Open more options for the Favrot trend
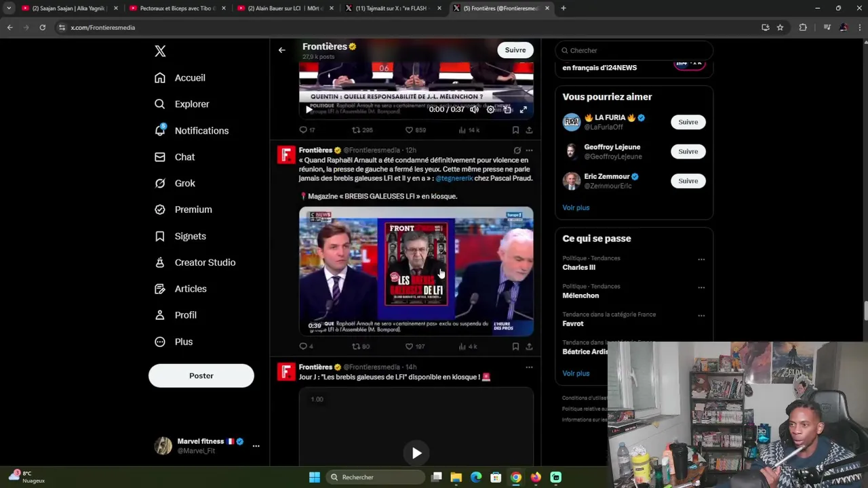868x488 pixels. pyautogui.click(x=701, y=315)
